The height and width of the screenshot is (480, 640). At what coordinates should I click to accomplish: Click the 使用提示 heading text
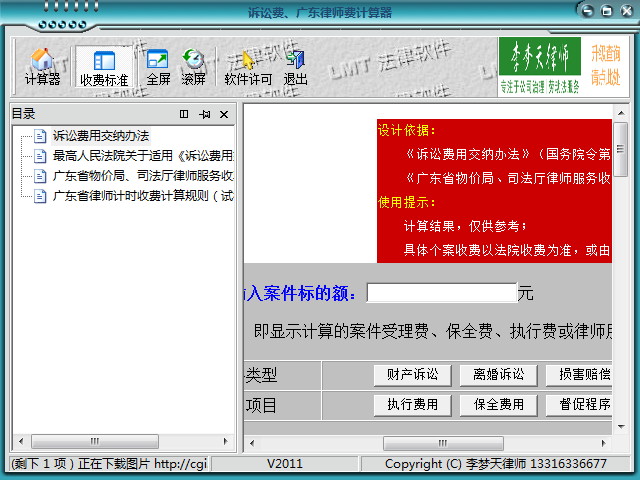pos(407,202)
